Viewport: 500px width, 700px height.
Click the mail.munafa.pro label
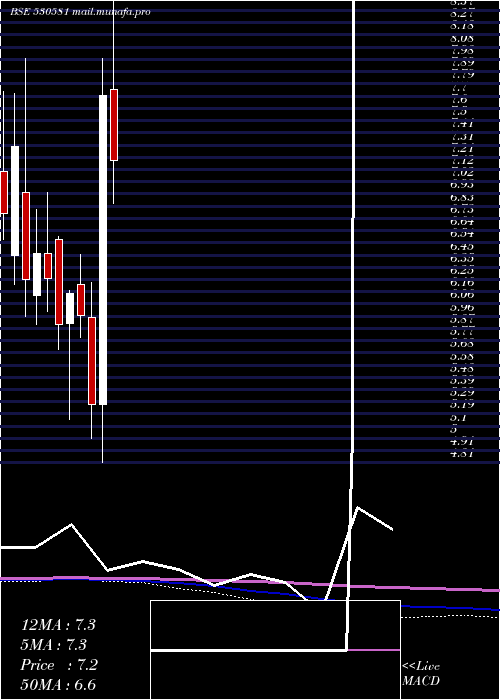click(111, 12)
